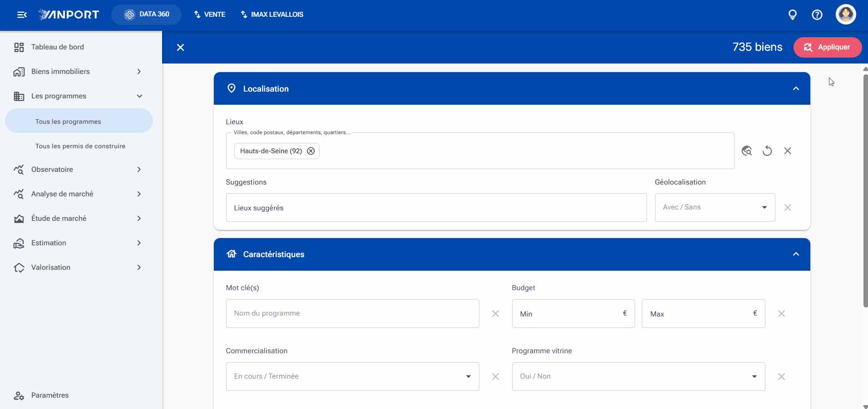Viewport: 868px width, 409px height.
Task: Click the Biens immobiliers house icon
Action: point(19,72)
